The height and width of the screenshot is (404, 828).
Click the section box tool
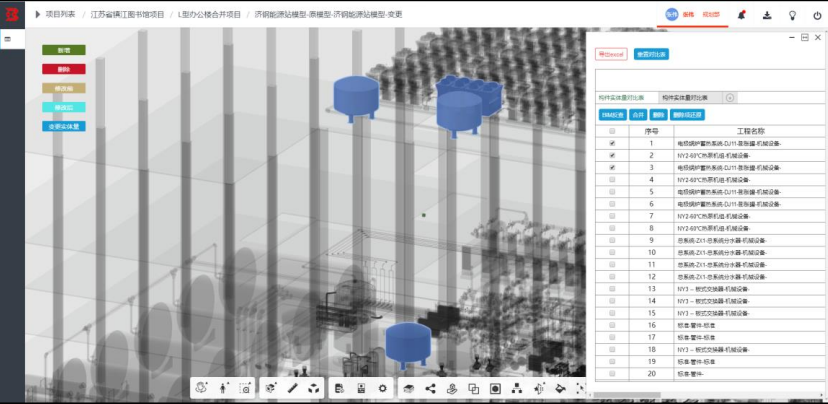click(270, 388)
